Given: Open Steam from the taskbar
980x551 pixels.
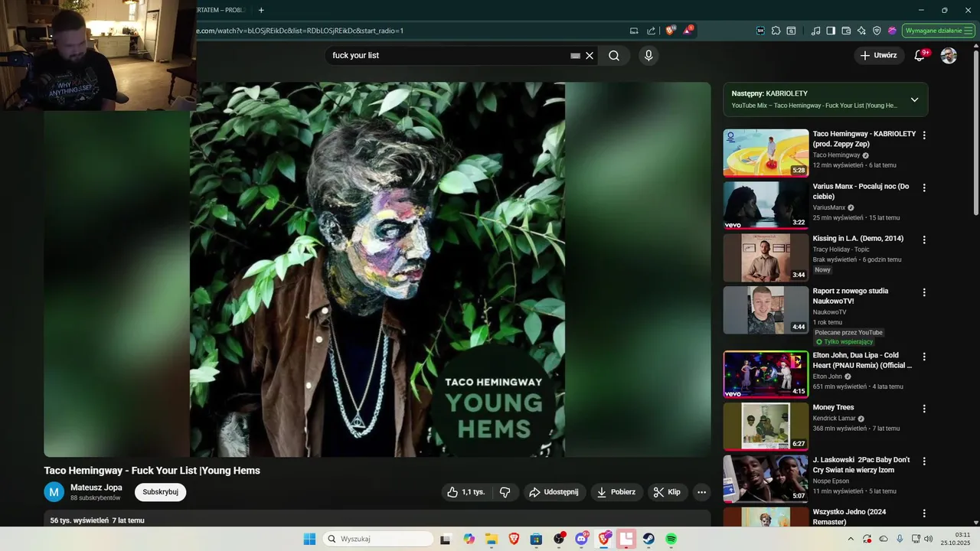Looking at the screenshot, I should pos(648,539).
